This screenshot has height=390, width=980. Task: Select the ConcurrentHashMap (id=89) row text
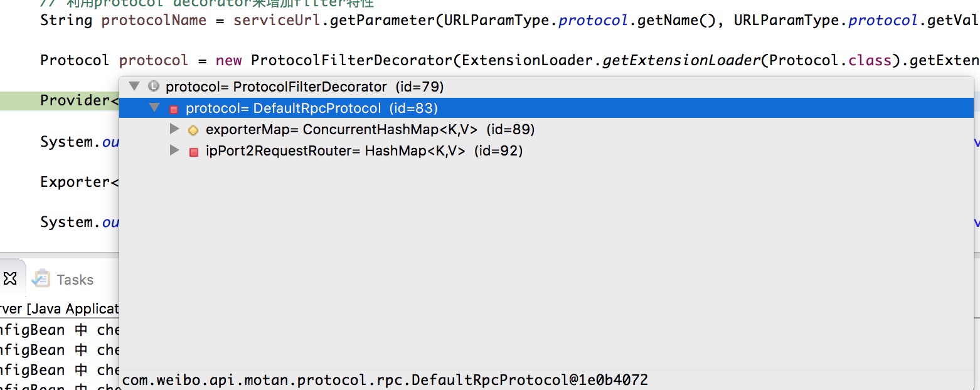click(370, 130)
